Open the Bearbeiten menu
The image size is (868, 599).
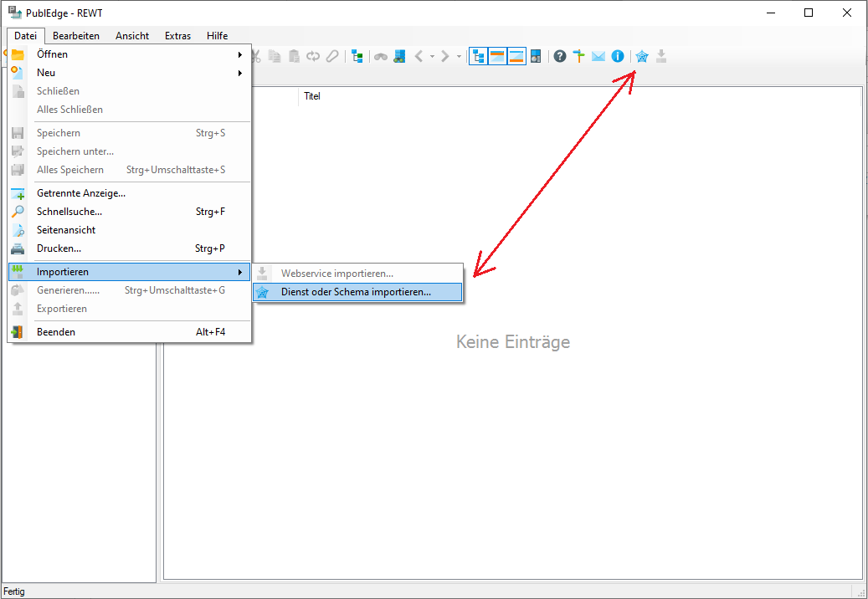coord(76,36)
